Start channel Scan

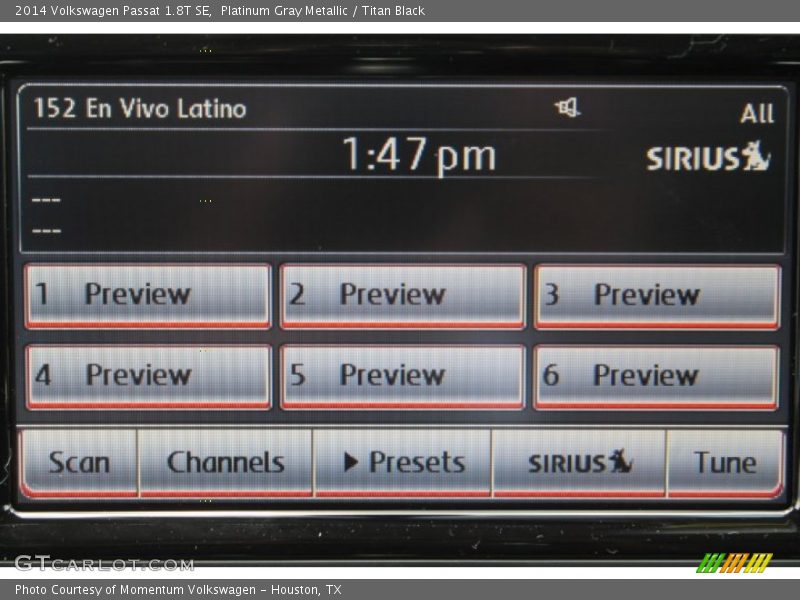point(79,462)
